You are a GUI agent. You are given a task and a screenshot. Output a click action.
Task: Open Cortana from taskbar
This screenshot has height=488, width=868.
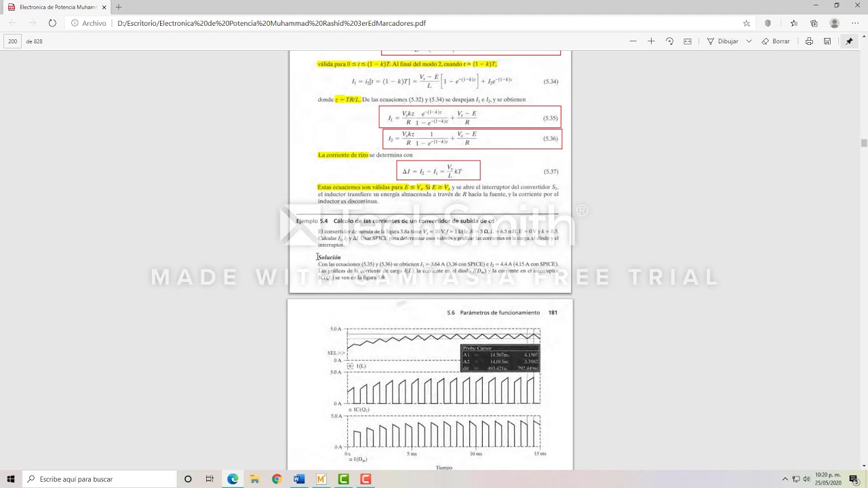(x=188, y=479)
